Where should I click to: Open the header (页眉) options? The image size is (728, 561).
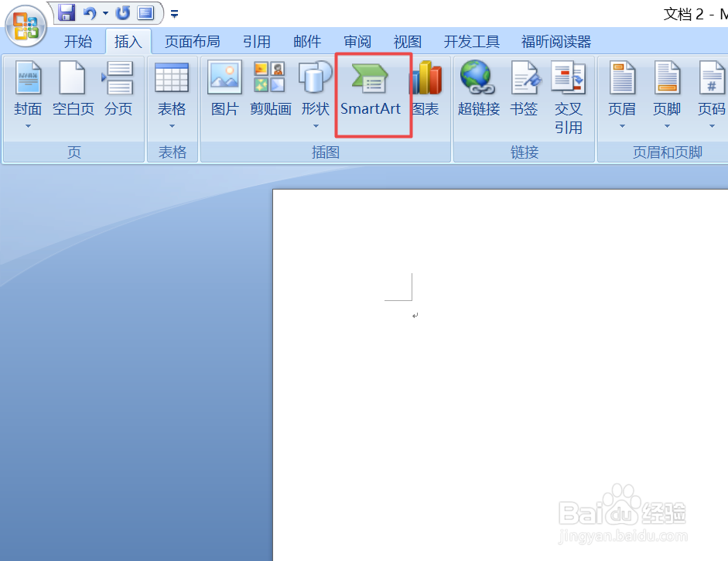click(622, 89)
